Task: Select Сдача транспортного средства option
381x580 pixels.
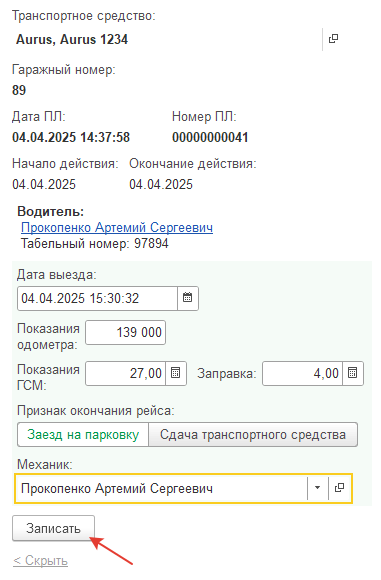Action: click(x=253, y=435)
